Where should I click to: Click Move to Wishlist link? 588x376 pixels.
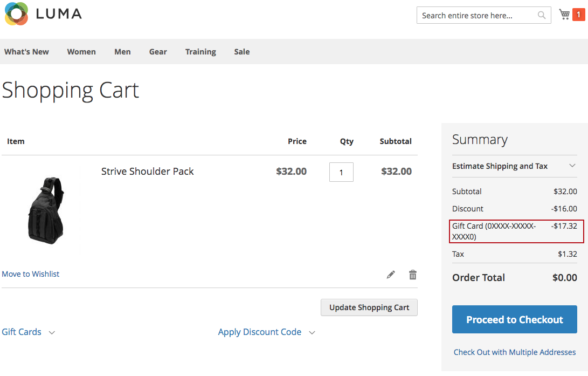(30, 274)
